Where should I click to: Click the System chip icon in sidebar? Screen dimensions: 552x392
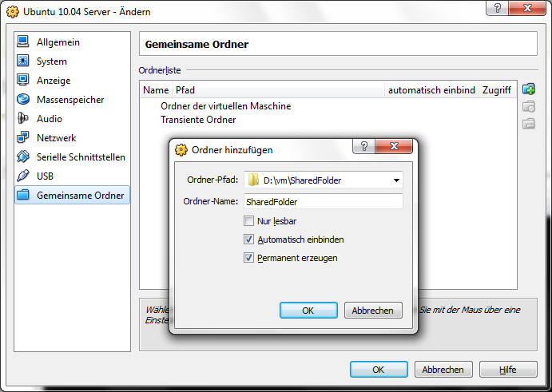tap(23, 61)
